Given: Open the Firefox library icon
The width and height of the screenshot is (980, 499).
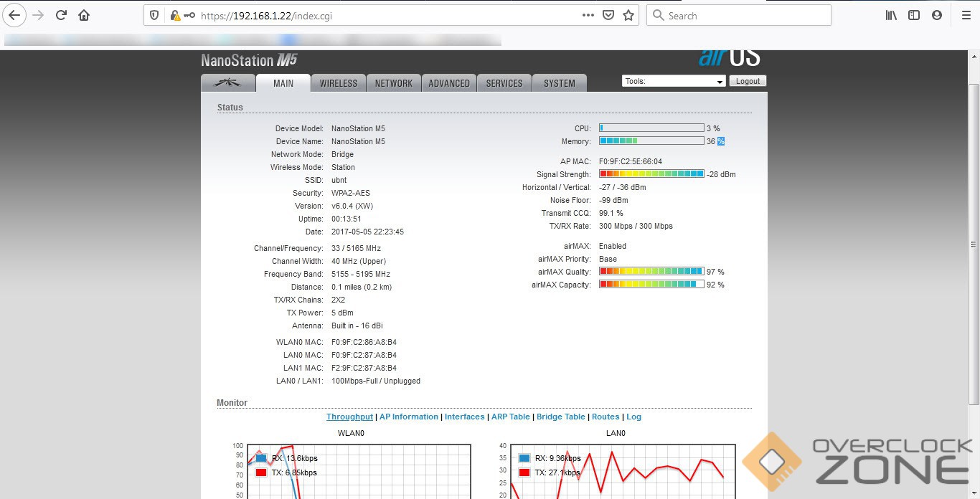Looking at the screenshot, I should [891, 15].
